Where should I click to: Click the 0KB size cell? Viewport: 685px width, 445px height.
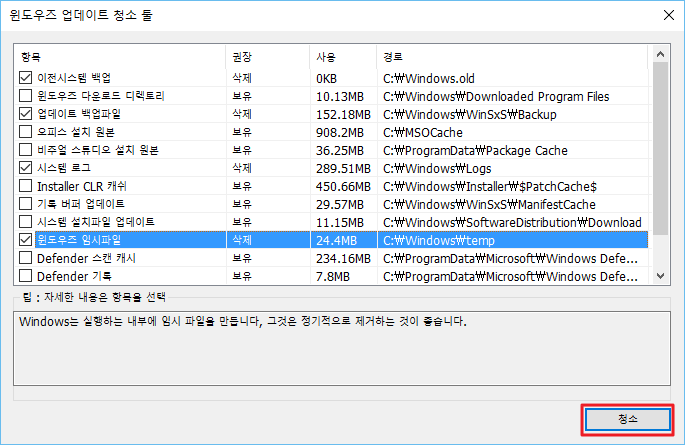pos(326,78)
